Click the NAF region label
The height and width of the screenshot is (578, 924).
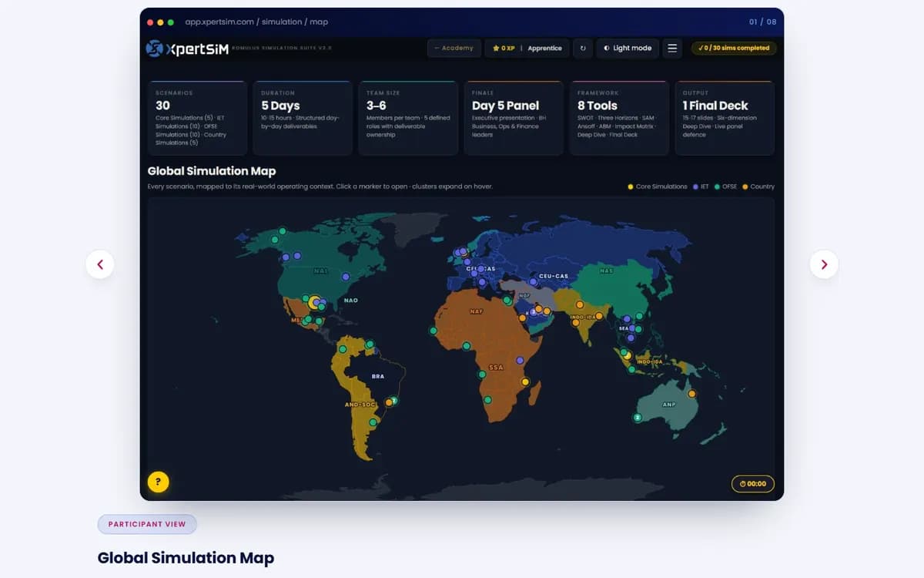tap(477, 311)
